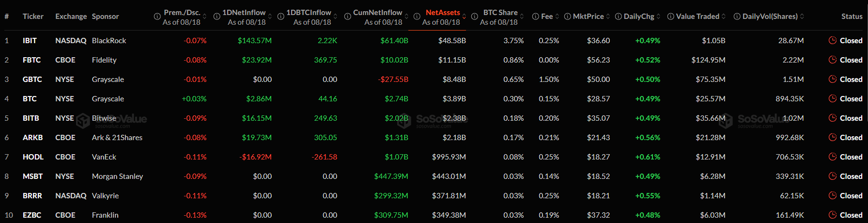Open the BRRR ticker
Screen dimensions: 868x223
click(32, 196)
